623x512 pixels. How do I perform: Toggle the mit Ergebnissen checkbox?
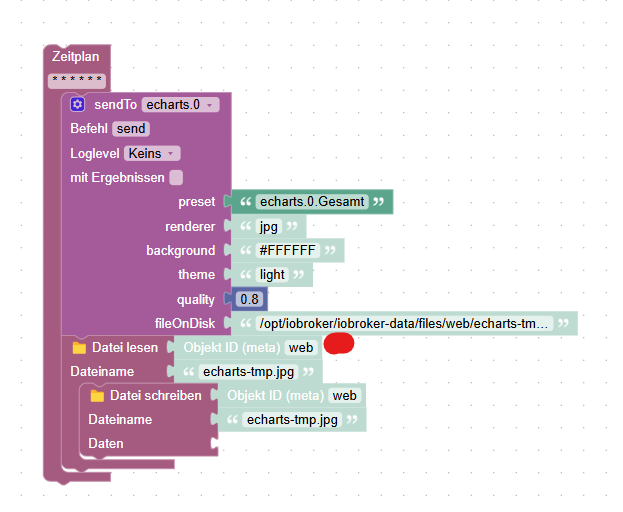(176, 178)
